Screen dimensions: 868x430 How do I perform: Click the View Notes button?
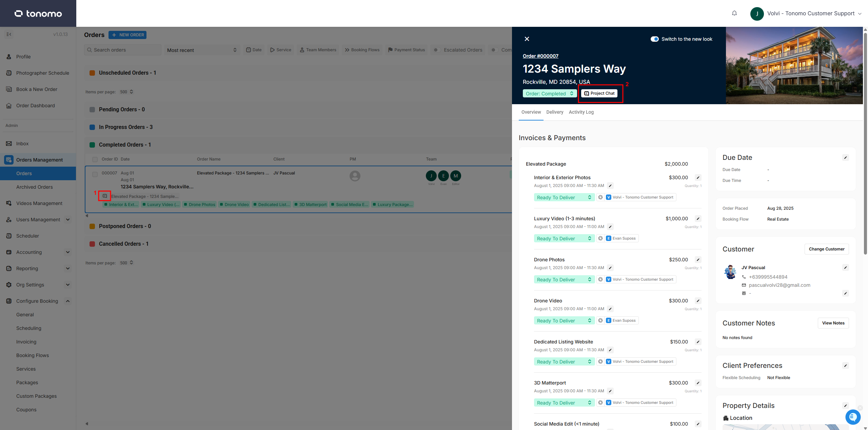833,323
